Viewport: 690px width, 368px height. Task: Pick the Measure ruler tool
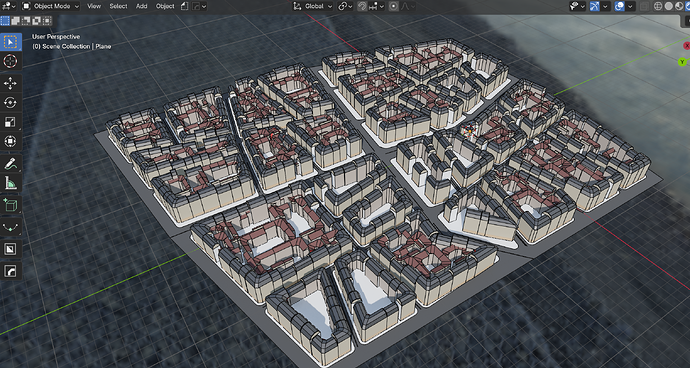pyautogui.click(x=10, y=183)
